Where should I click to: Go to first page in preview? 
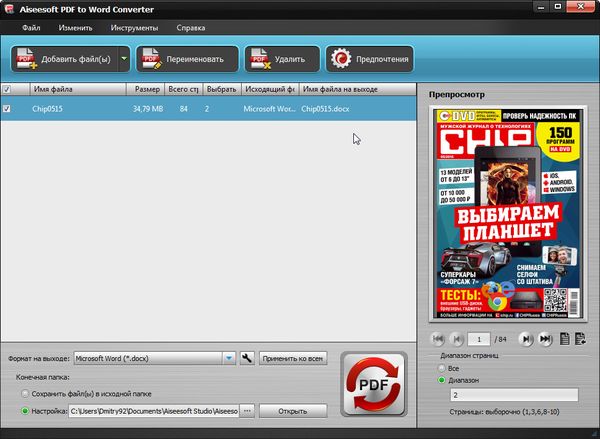click(438, 339)
